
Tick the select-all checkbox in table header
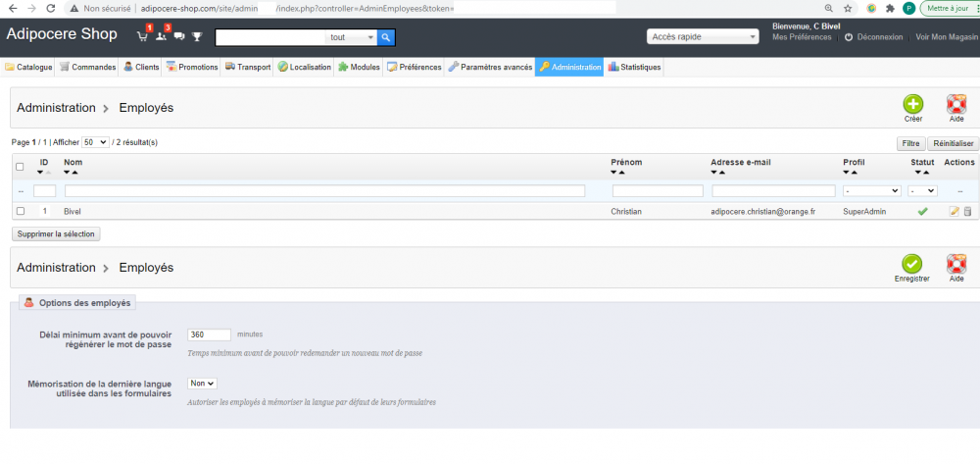click(x=20, y=167)
